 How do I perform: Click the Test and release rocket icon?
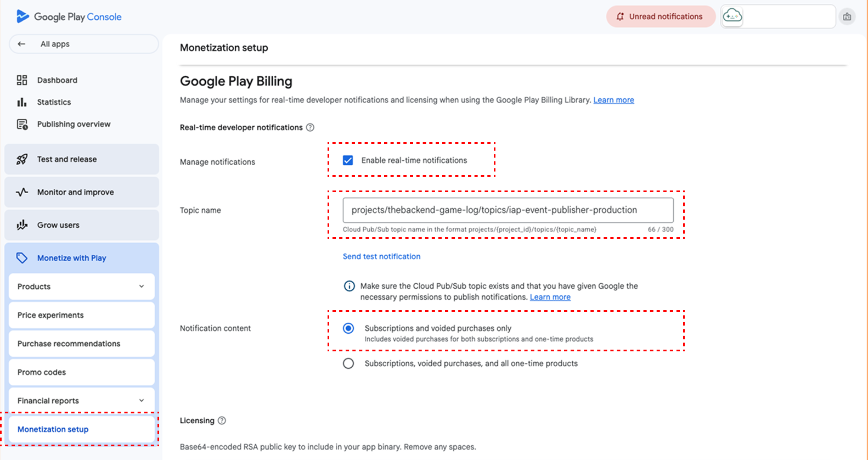click(x=22, y=159)
